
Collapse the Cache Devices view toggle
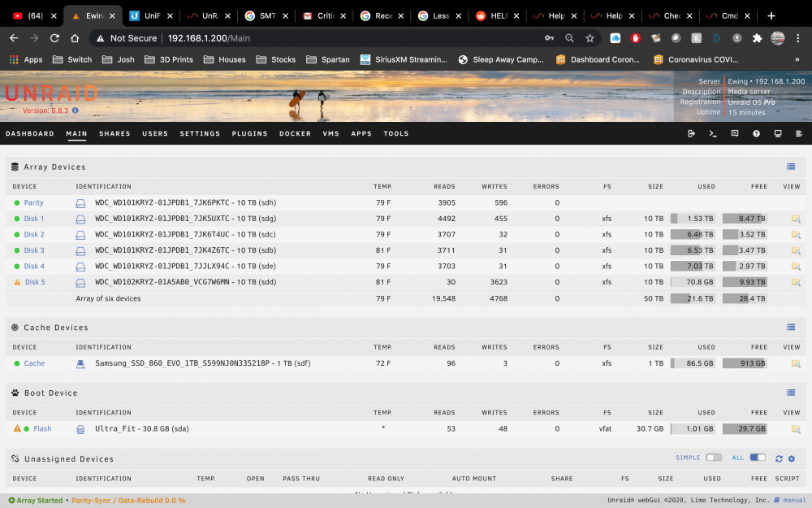point(791,327)
